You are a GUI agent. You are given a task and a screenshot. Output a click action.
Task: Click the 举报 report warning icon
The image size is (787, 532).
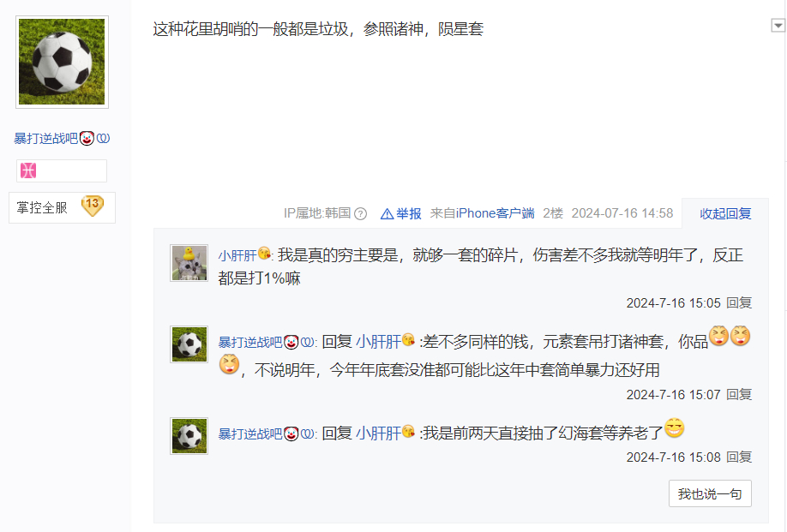tap(387, 214)
